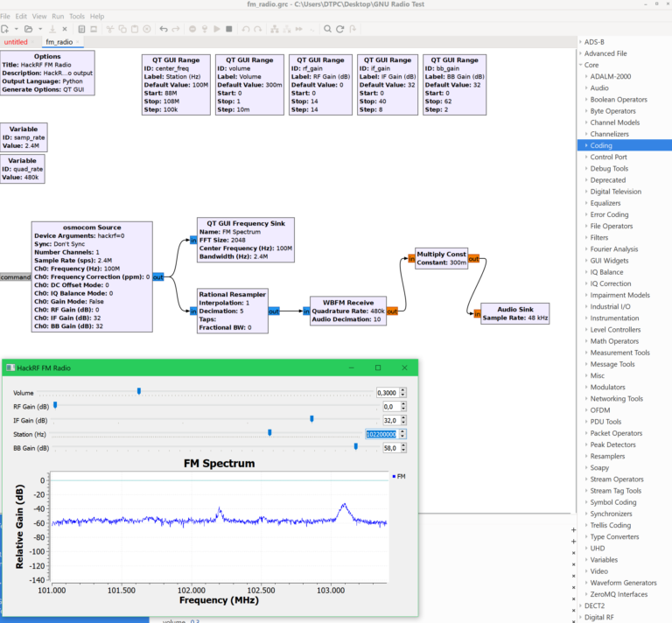
Task: Select the Audio Sink block
Action: 514,313
